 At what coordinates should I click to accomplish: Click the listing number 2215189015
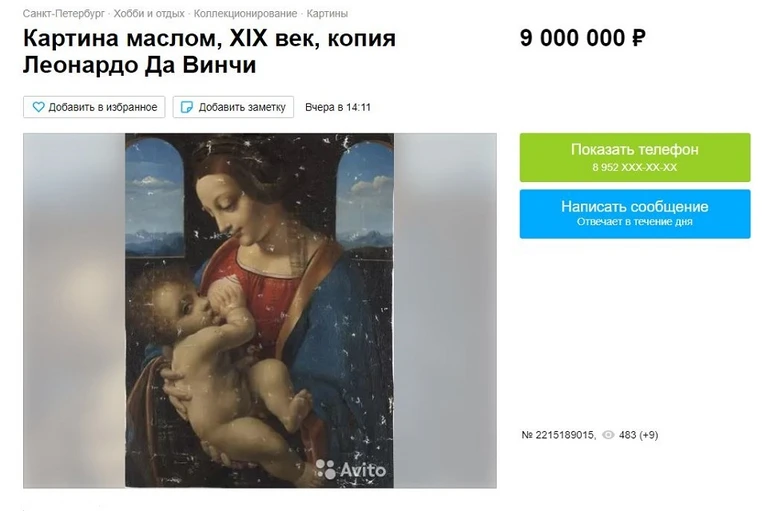tap(559, 435)
